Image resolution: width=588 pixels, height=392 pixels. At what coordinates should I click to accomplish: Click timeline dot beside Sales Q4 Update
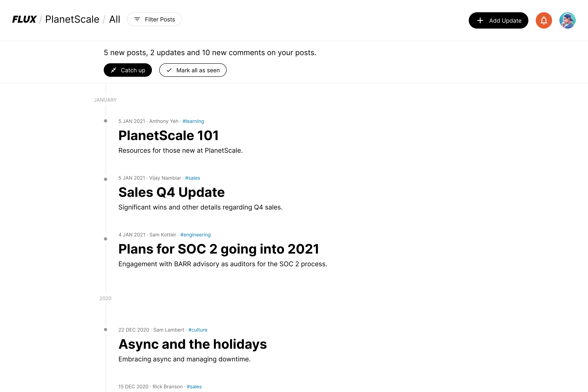click(106, 179)
